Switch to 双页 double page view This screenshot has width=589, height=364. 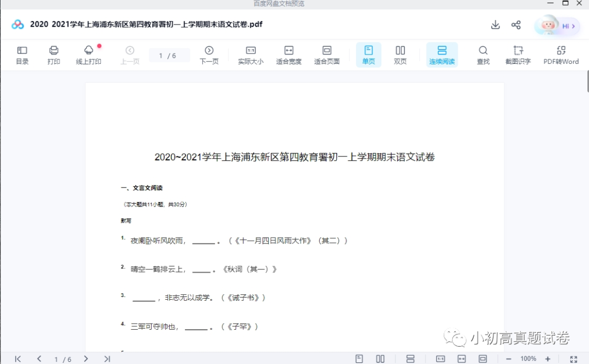(x=400, y=55)
